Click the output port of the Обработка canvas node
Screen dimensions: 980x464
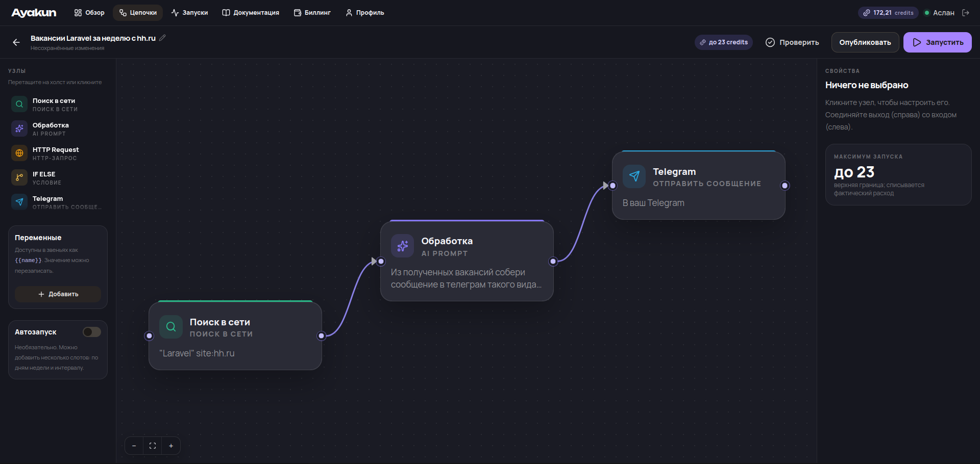(553, 262)
